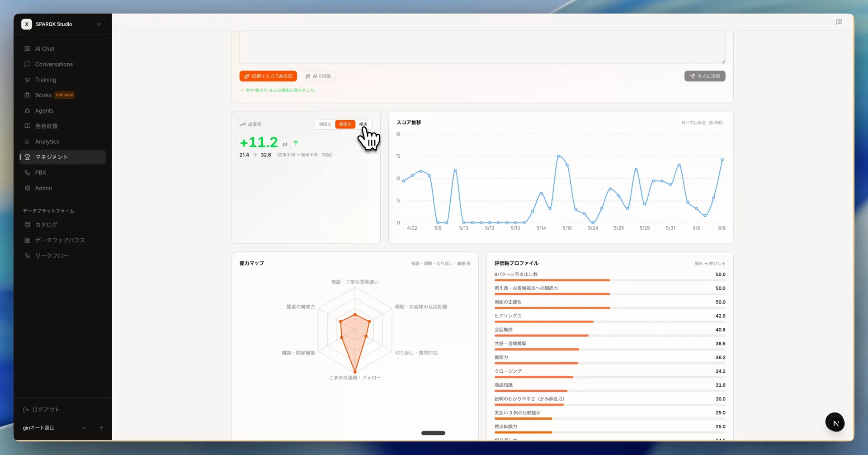Click the 敬語・丁寧な言葉遣い radar axis label

point(355,282)
